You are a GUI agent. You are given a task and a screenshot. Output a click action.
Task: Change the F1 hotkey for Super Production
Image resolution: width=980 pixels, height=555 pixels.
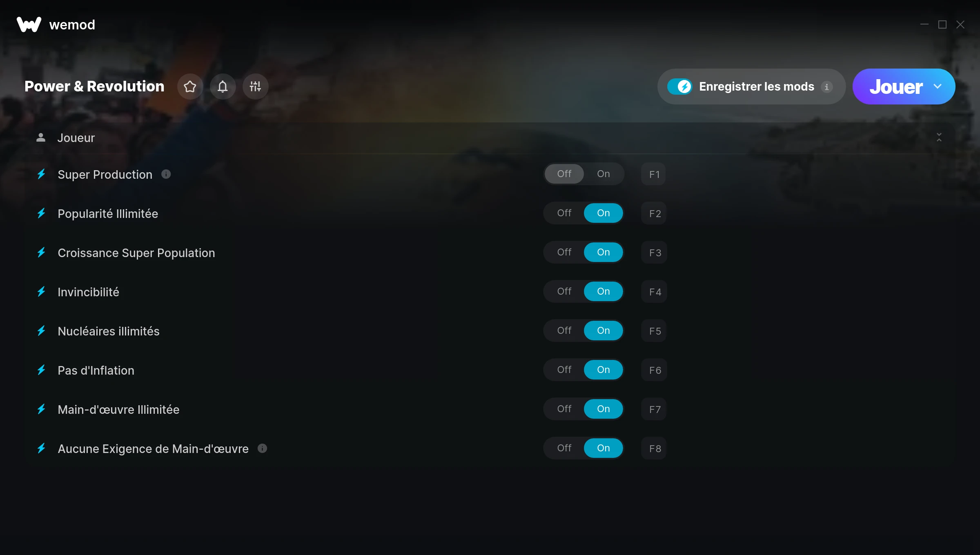coord(654,174)
